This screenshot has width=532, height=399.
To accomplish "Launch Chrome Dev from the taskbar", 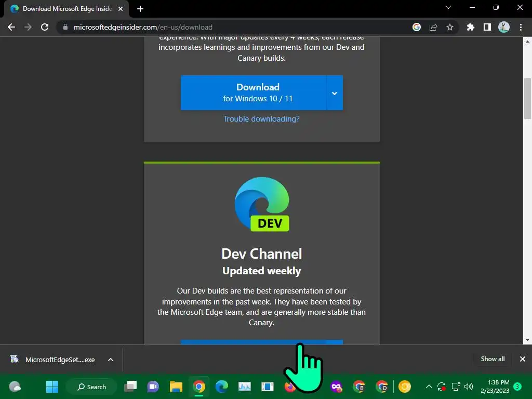I will pos(382,387).
